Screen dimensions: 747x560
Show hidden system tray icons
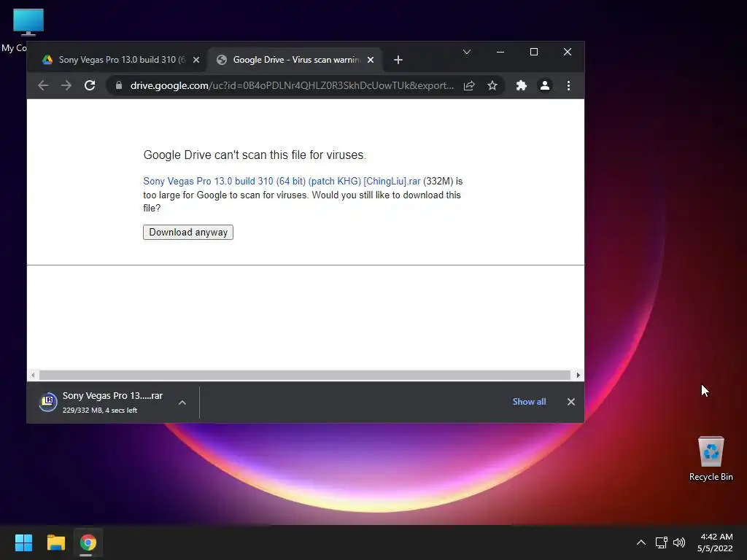[x=641, y=542]
